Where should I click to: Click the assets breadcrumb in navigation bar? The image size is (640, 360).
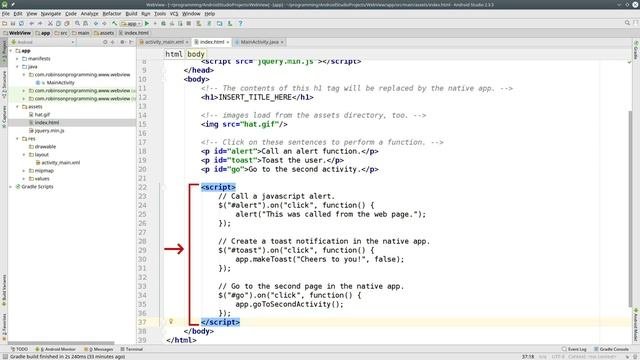[x=104, y=33]
